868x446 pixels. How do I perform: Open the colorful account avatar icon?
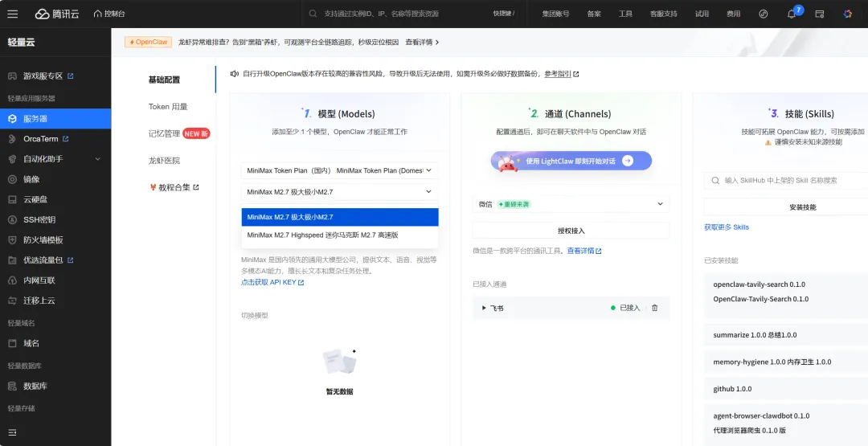point(848,14)
